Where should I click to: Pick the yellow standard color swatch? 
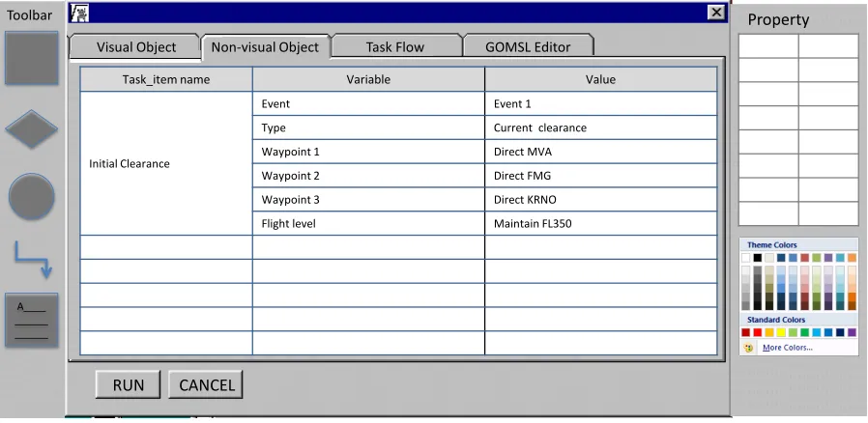point(781,332)
